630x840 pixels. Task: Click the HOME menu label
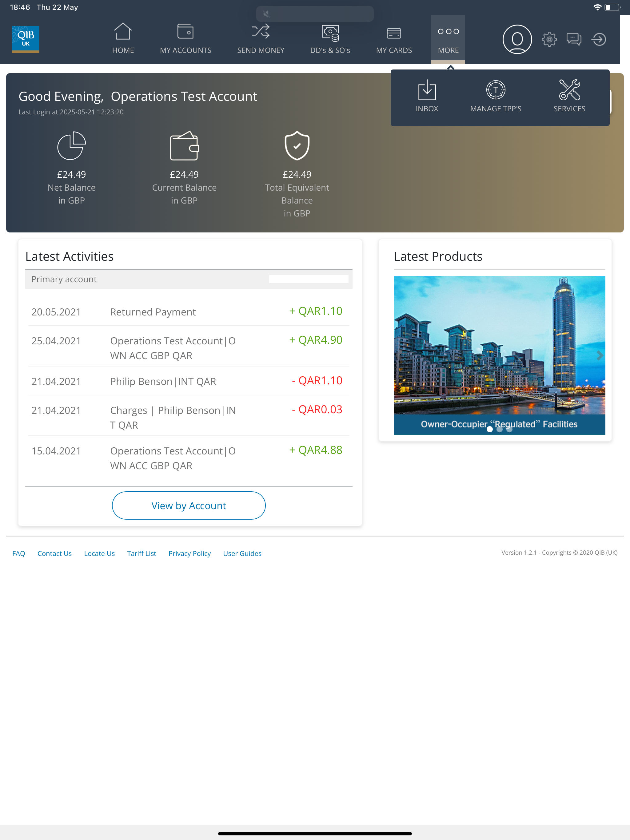tap(123, 50)
